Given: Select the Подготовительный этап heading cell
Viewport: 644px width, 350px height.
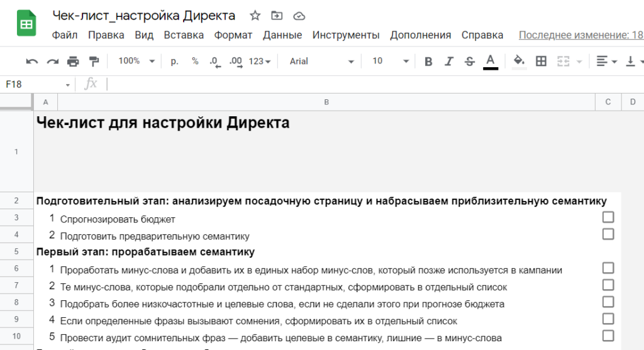Looking at the screenshot, I should [321, 201].
